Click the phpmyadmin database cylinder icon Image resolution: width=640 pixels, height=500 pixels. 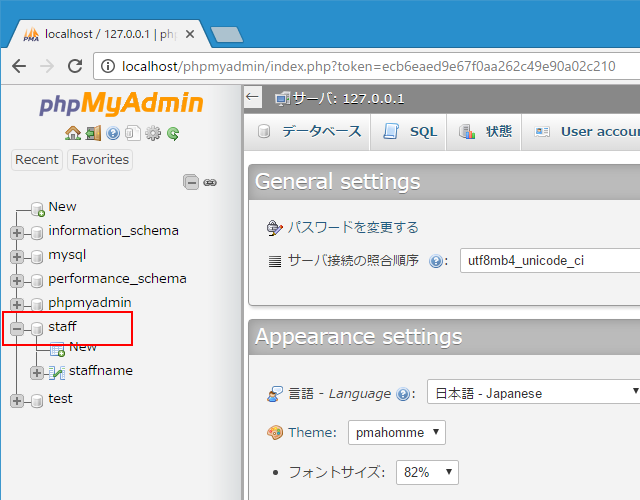coord(37,304)
